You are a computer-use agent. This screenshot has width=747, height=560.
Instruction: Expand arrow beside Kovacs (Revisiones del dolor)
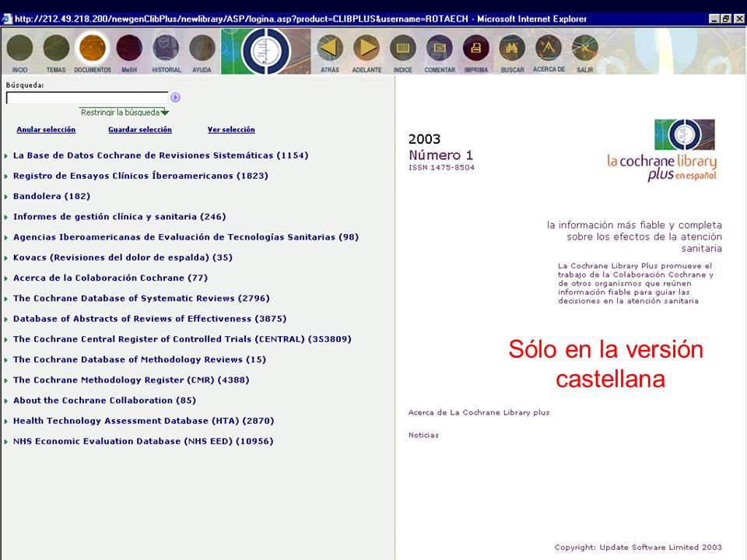(6, 258)
